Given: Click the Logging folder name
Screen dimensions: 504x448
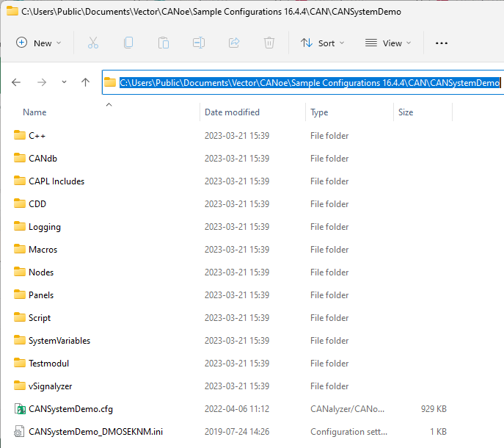Looking at the screenshot, I should 45,227.
